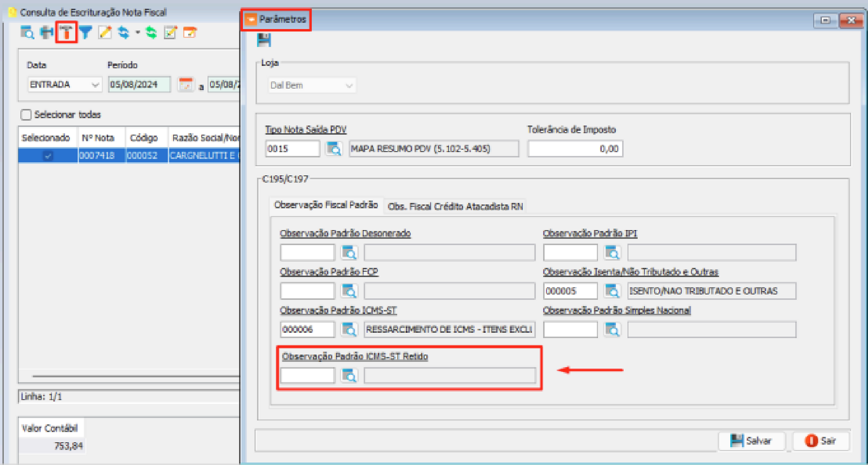This screenshot has height=465, width=868.
Task: Click lookup icon for Observação Padrão IPI
Action: 612,253
